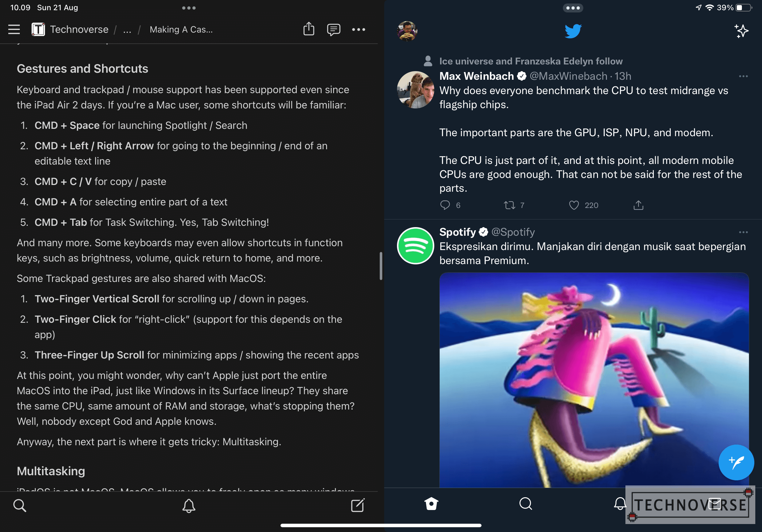
Task: Tap the 'Multitasking' heading
Action: (51, 471)
